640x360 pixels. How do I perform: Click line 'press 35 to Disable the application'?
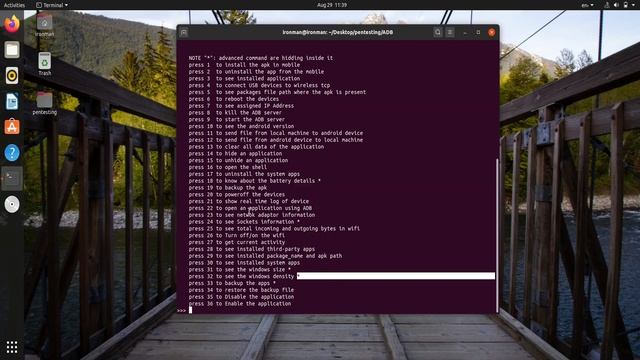(x=241, y=297)
